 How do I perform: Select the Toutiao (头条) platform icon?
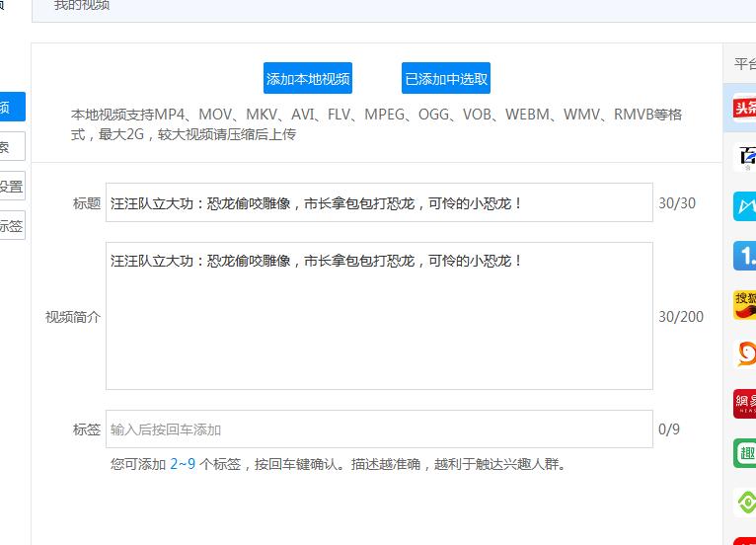(744, 108)
